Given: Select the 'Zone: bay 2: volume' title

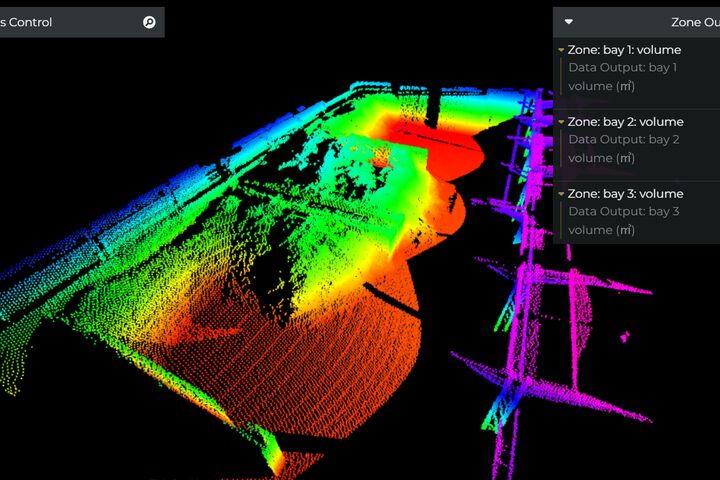Looking at the screenshot, I should tap(625, 122).
